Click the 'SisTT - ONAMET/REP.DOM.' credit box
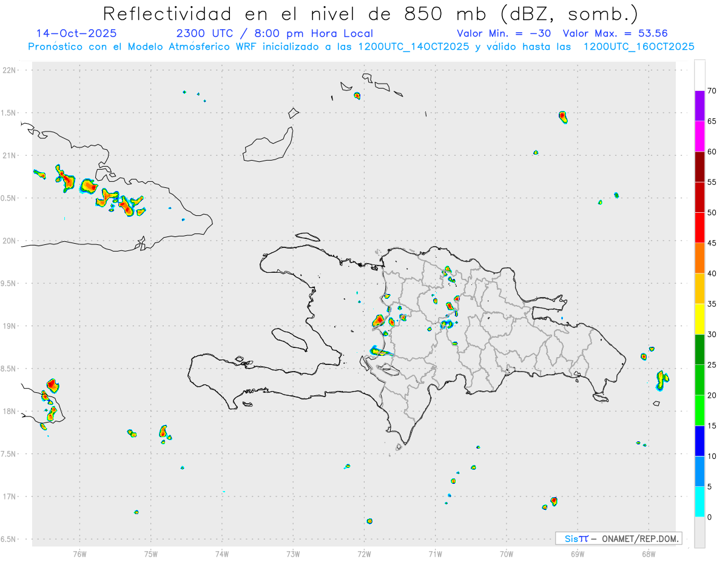 point(619,538)
